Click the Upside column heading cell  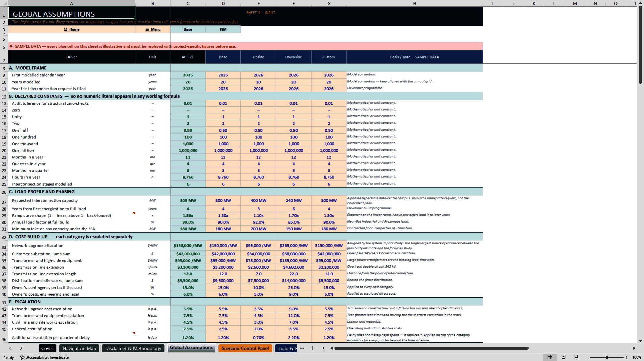click(x=258, y=57)
